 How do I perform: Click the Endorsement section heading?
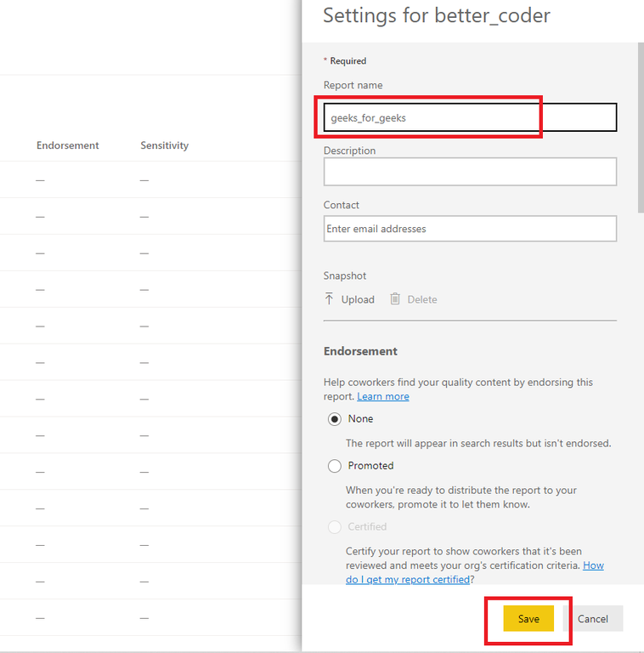(360, 351)
